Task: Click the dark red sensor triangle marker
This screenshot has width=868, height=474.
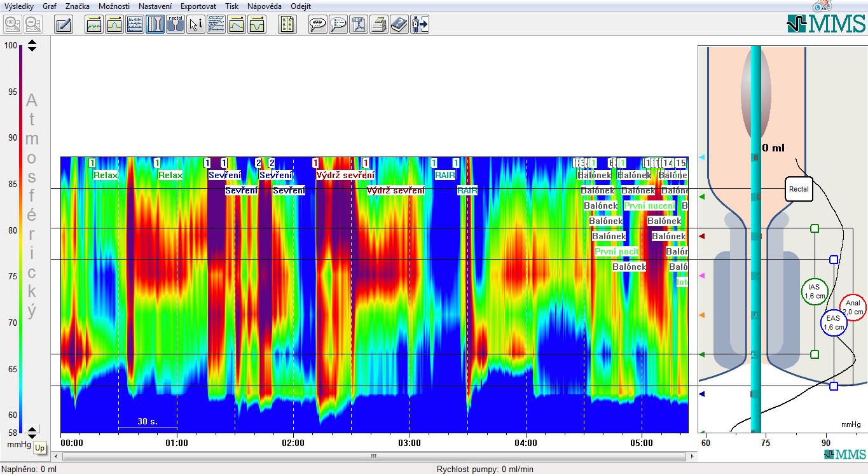Action: pyautogui.click(x=702, y=236)
